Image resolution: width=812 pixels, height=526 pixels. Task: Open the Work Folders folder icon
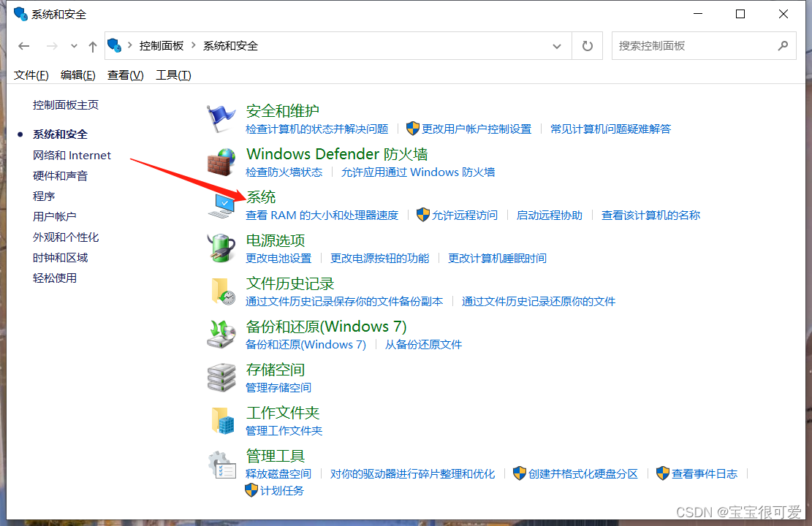(x=223, y=420)
